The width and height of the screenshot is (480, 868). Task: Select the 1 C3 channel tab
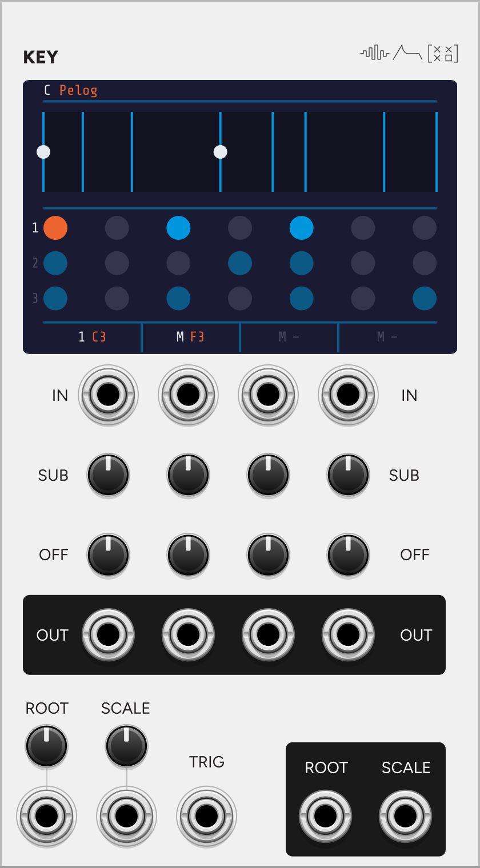coord(92,337)
